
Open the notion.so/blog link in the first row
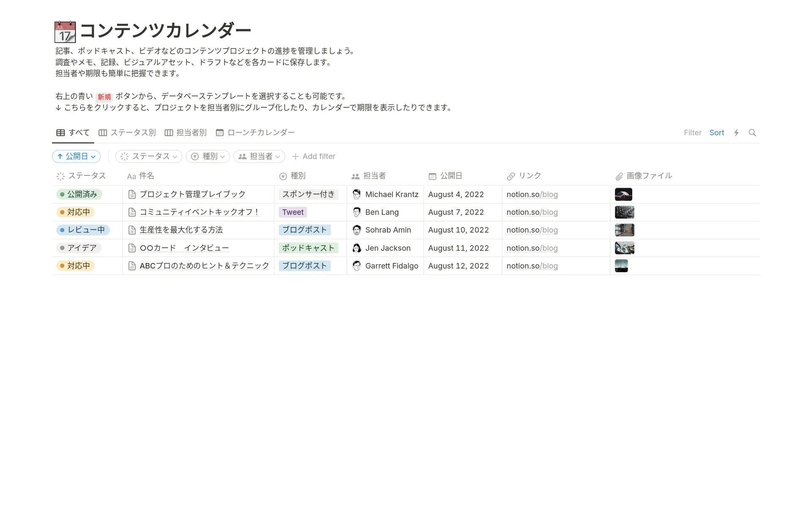532,194
